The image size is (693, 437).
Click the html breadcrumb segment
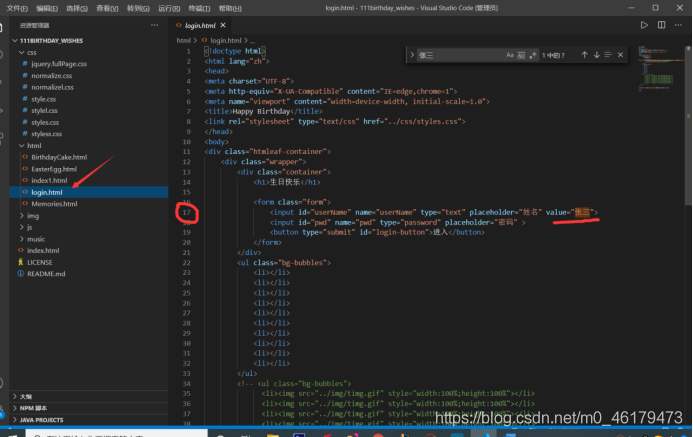(x=183, y=41)
